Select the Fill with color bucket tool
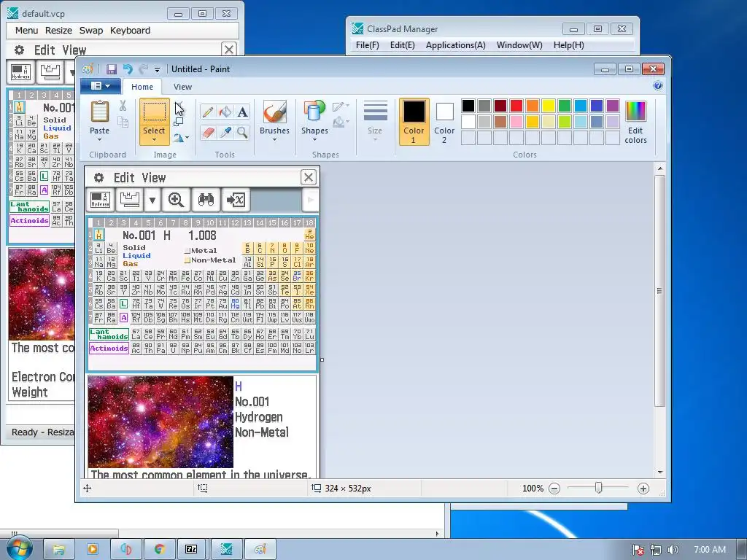Image resolution: width=747 pixels, height=560 pixels. coord(225,112)
